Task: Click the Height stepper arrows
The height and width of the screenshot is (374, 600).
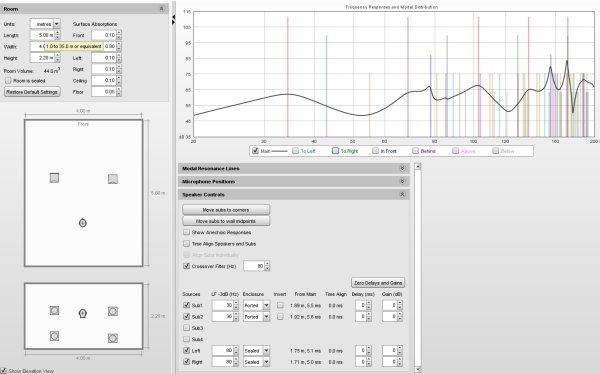Action: click(x=57, y=58)
